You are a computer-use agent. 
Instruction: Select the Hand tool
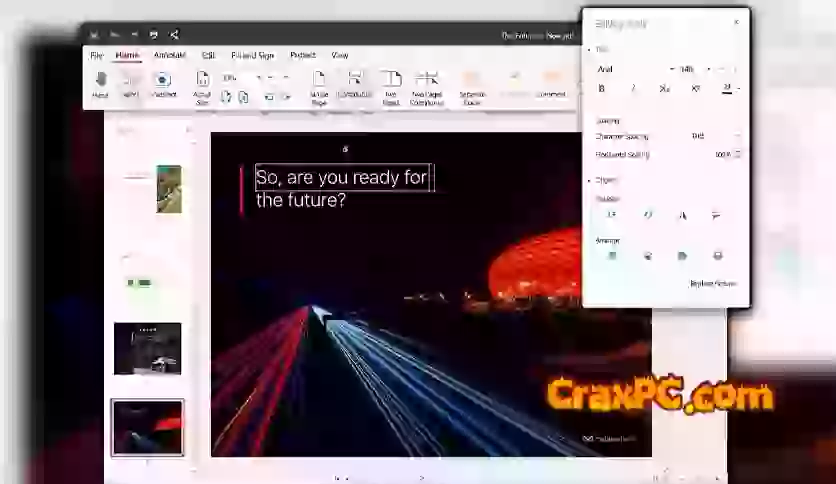tap(100, 84)
